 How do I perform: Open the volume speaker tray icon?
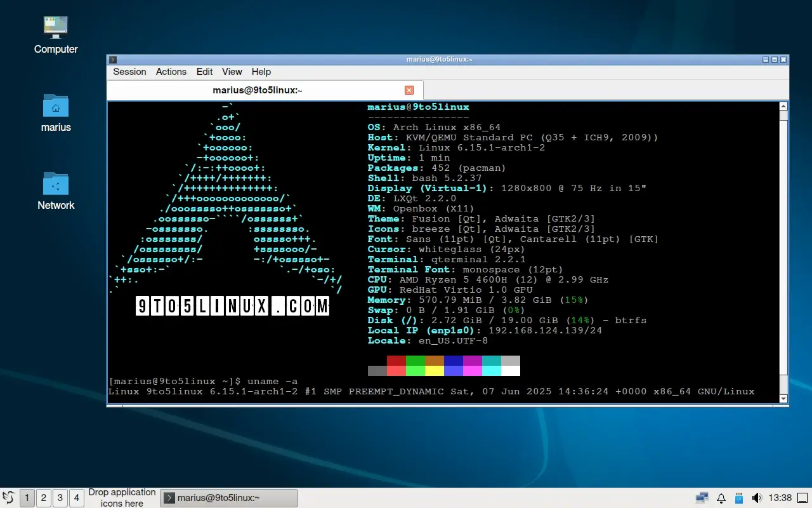click(x=757, y=498)
